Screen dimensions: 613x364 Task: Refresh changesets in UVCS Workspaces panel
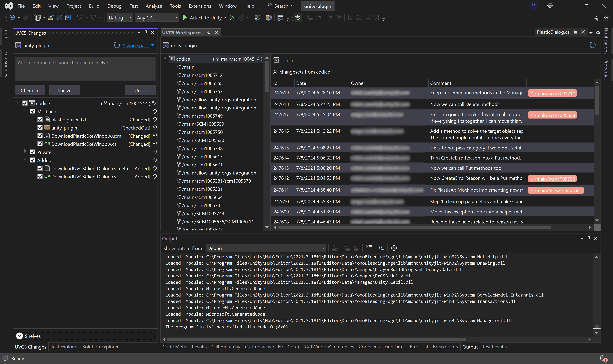593,45
